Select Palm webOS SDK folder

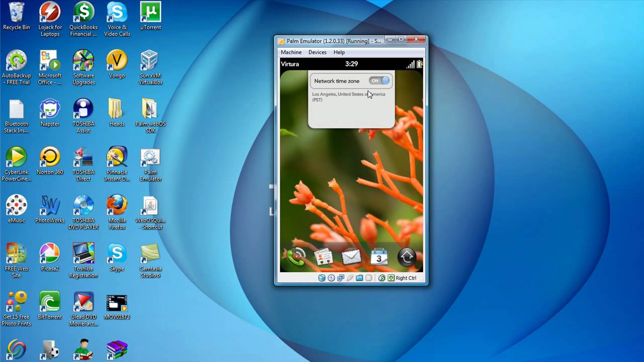150,116
